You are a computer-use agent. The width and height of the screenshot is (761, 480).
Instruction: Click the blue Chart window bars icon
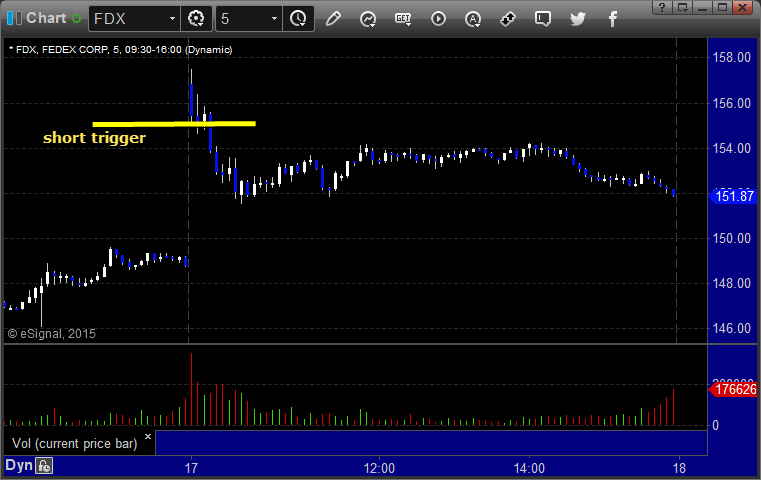pos(14,18)
